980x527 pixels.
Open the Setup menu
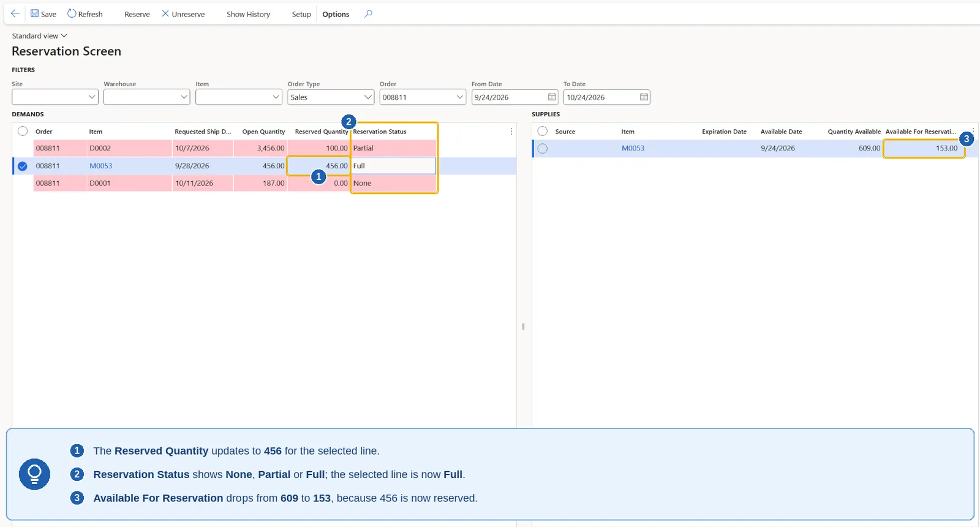click(301, 14)
